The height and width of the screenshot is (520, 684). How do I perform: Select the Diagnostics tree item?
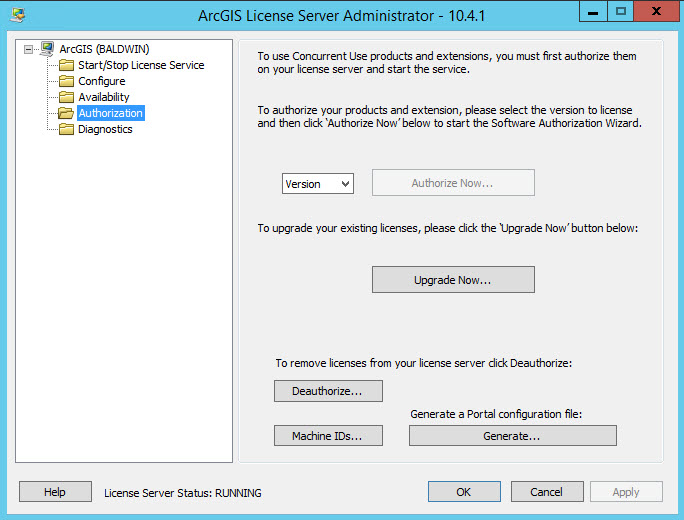pyautogui.click(x=105, y=129)
